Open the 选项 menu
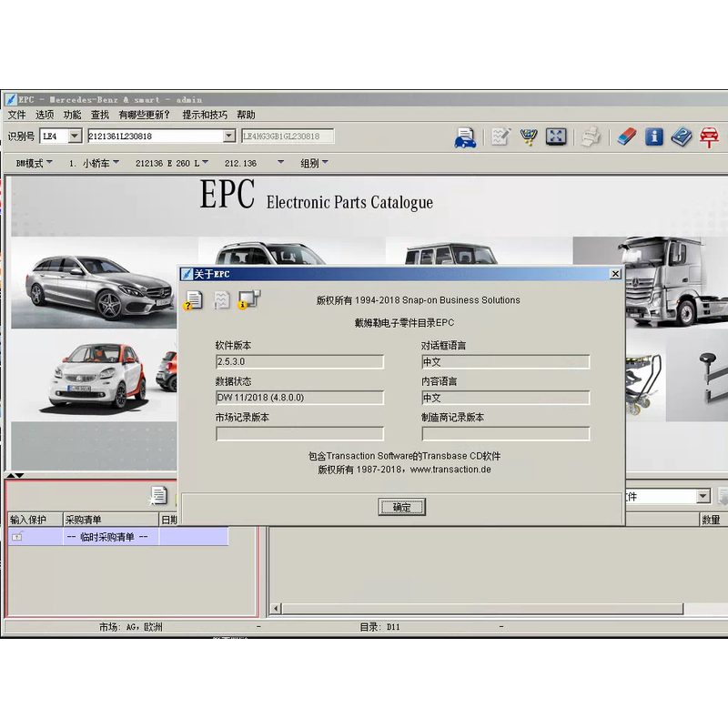The height and width of the screenshot is (728, 728). coord(45,115)
